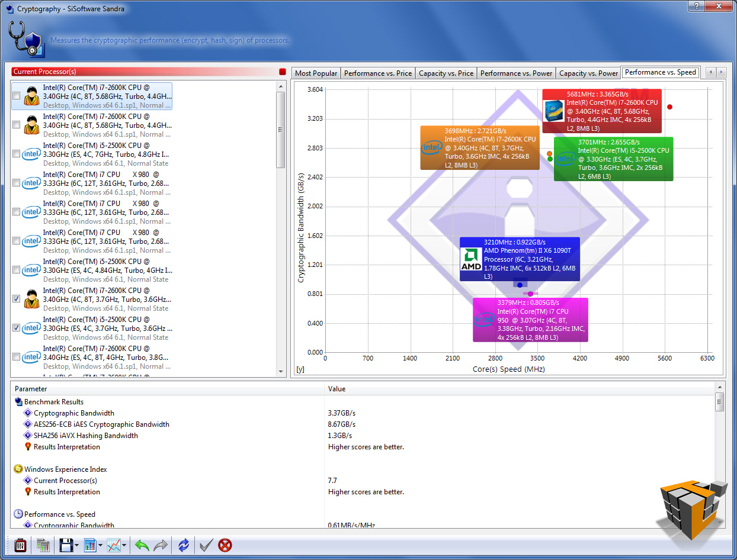This screenshot has width=737, height=560.
Task: Click the results panel scroll up arrow
Action: (x=720, y=388)
